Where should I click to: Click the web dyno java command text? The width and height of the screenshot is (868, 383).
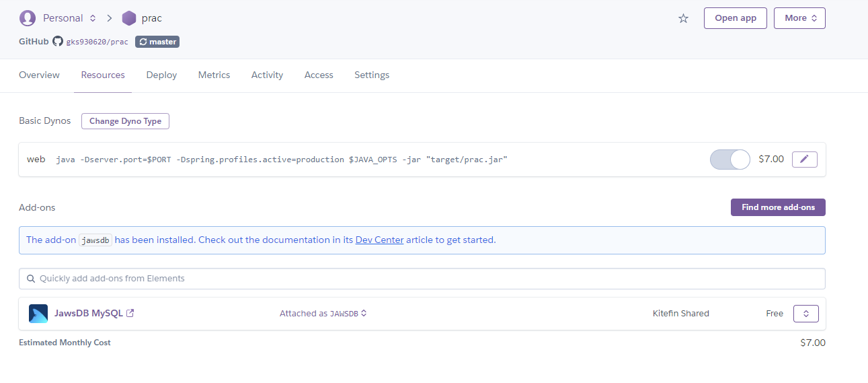[x=282, y=160]
